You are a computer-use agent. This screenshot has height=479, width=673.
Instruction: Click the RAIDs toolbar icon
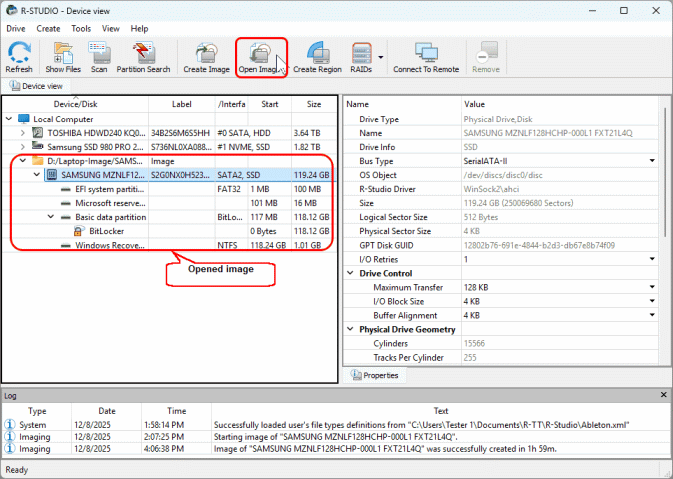point(364,57)
